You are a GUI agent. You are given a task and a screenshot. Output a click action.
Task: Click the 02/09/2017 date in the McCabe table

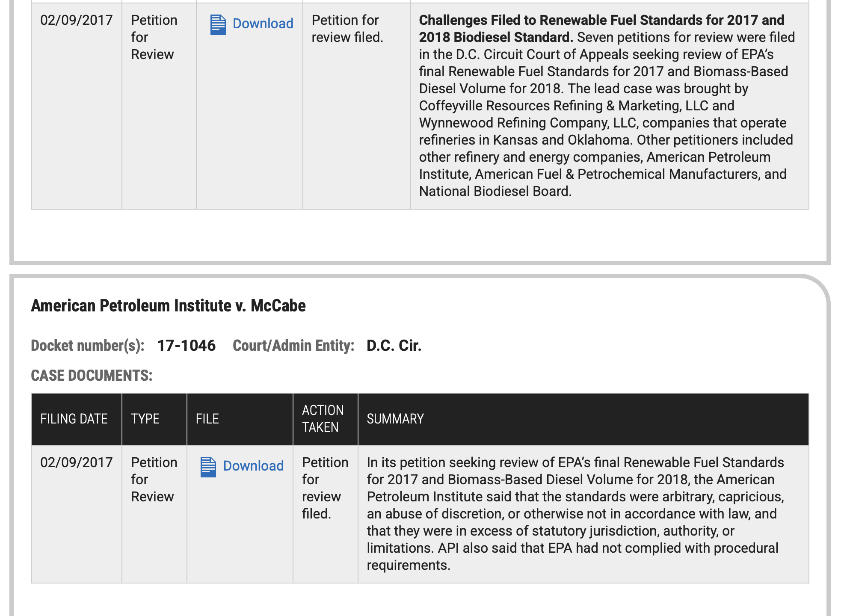[76, 462]
